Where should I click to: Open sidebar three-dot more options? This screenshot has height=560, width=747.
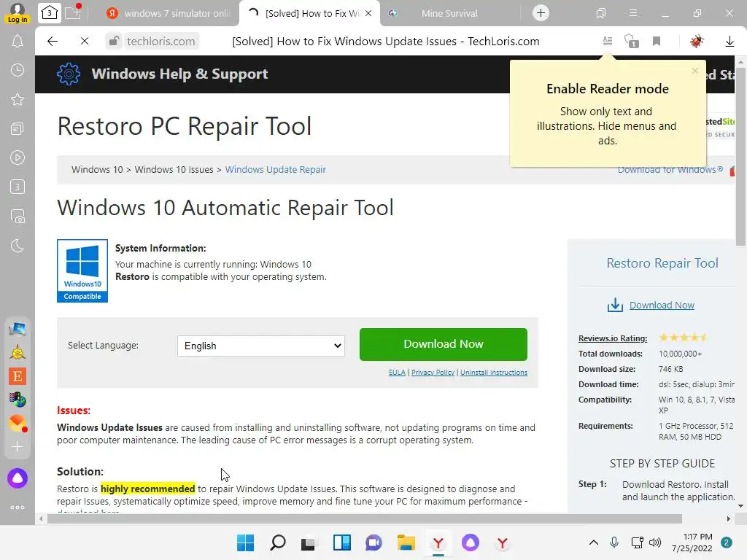[x=18, y=507]
